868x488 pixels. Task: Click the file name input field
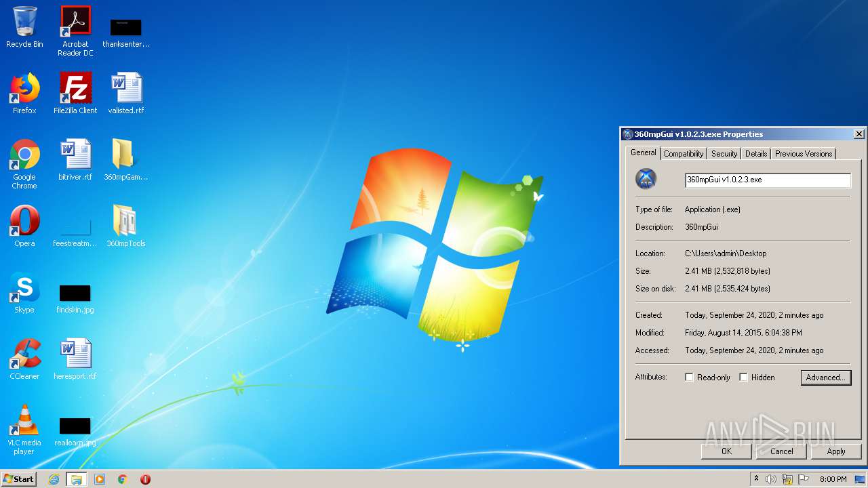pyautogui.click(x=768, y=180)
